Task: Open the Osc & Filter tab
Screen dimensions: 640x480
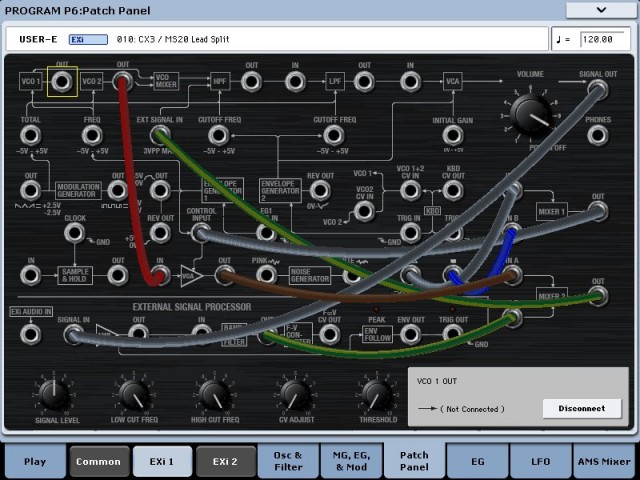Action: (288, 461)
